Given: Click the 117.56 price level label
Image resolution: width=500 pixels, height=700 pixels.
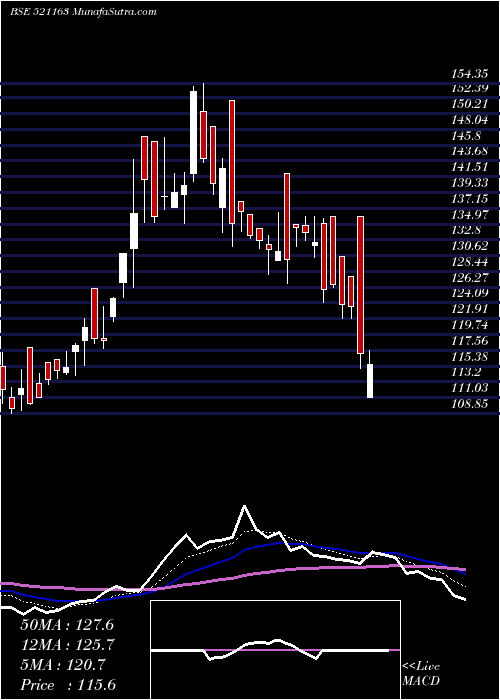Looking at the screenshot, I should point(468,342).
